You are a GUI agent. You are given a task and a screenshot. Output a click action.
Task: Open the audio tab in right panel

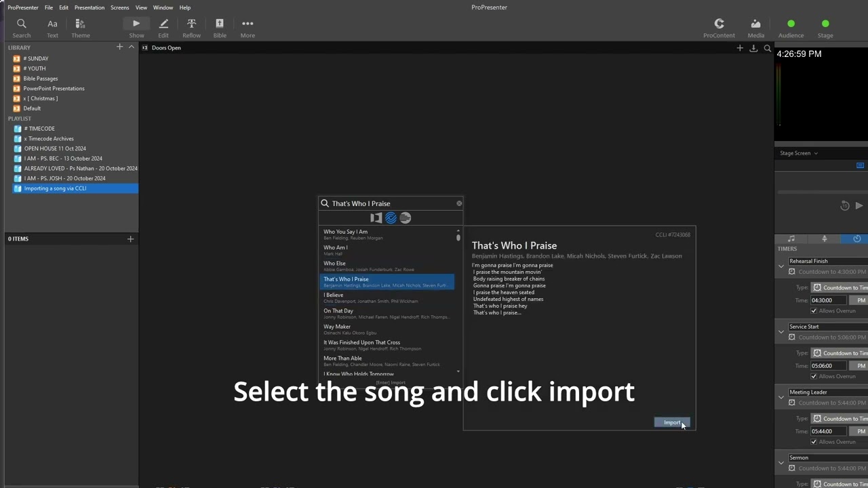coord(791,239)
